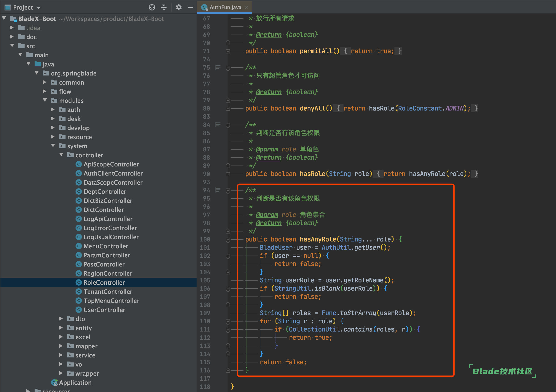Select TenantController class
Screen dimensions: 556x392
click(x=108, y=291)
